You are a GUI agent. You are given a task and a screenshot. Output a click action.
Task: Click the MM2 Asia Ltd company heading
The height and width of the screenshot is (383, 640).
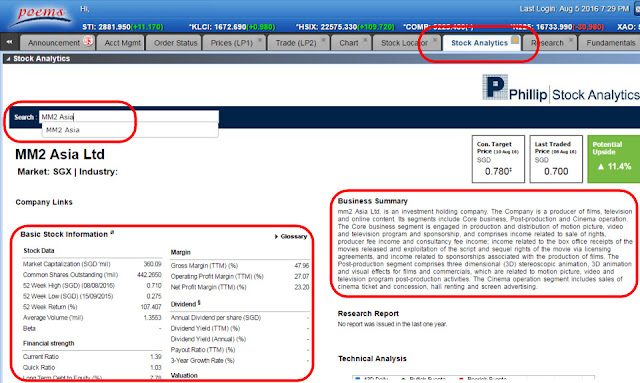point(60,154)
